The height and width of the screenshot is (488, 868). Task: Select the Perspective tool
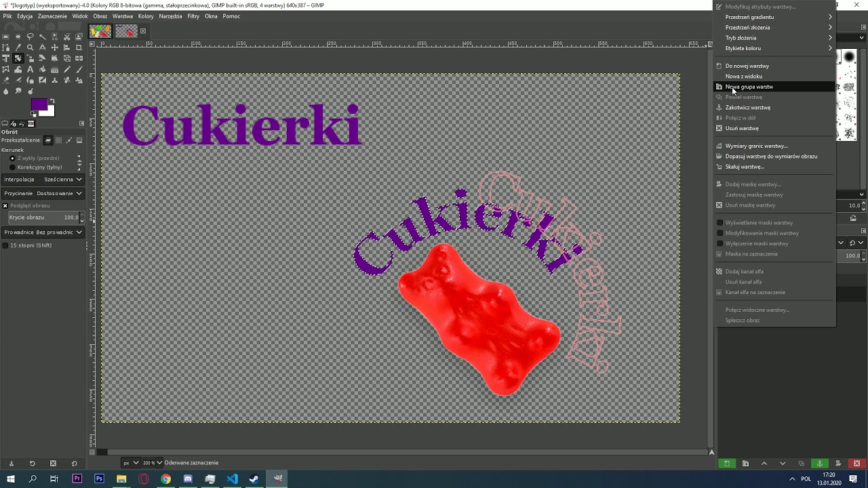[54, 58]
